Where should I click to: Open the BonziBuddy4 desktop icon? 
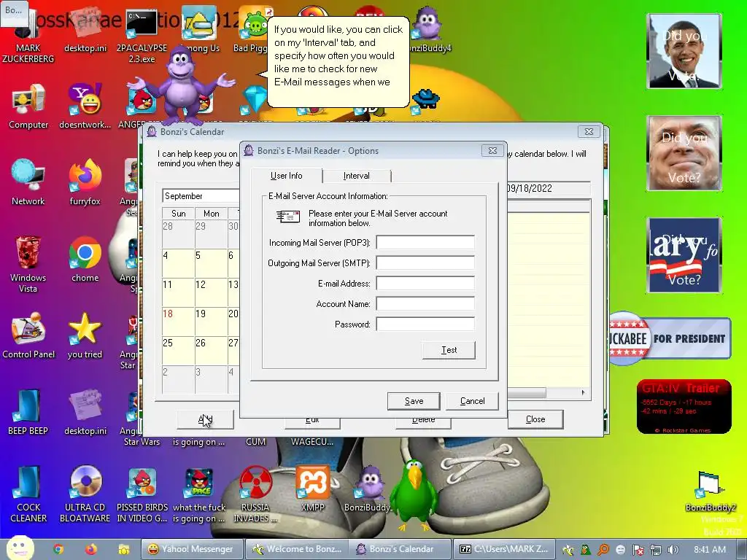[x=427, y=29]
